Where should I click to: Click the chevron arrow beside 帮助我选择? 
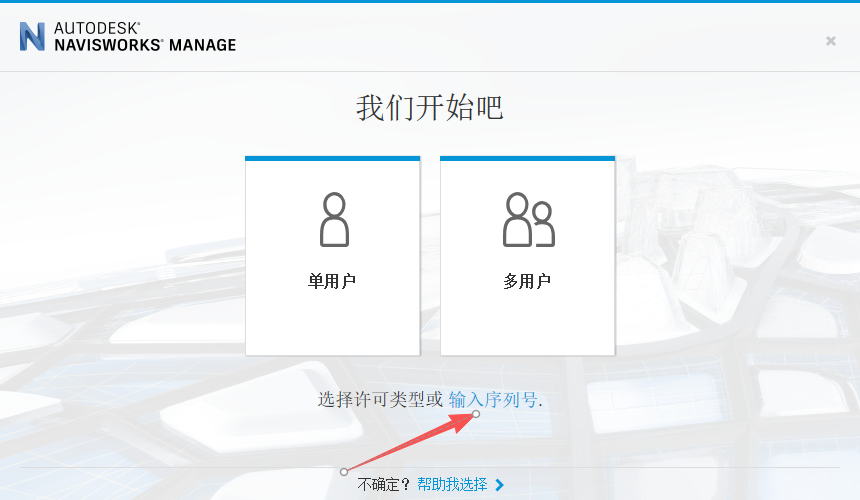point(499,485)
